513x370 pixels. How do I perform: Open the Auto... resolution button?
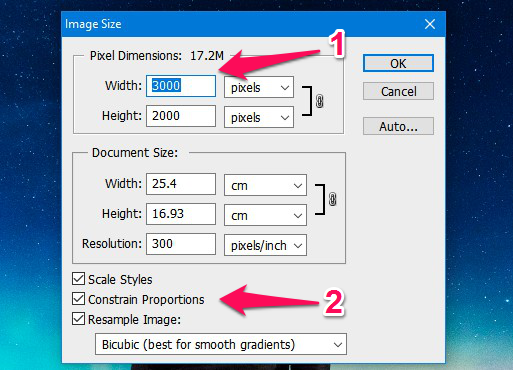[398, 126]
